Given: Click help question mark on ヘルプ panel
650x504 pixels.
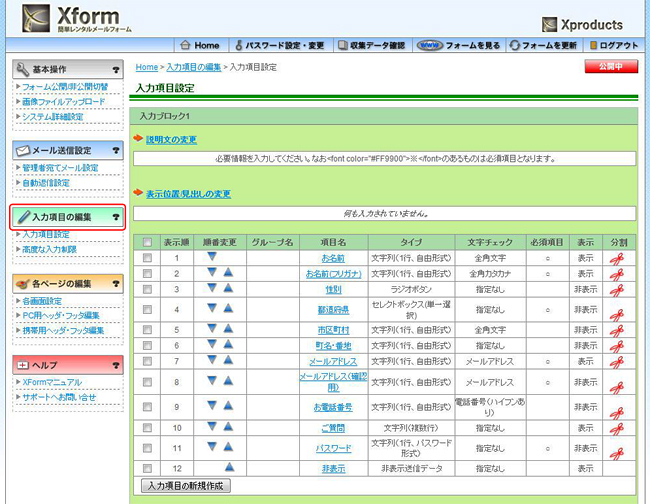Looking at the screenshot, I should point(116,365).
